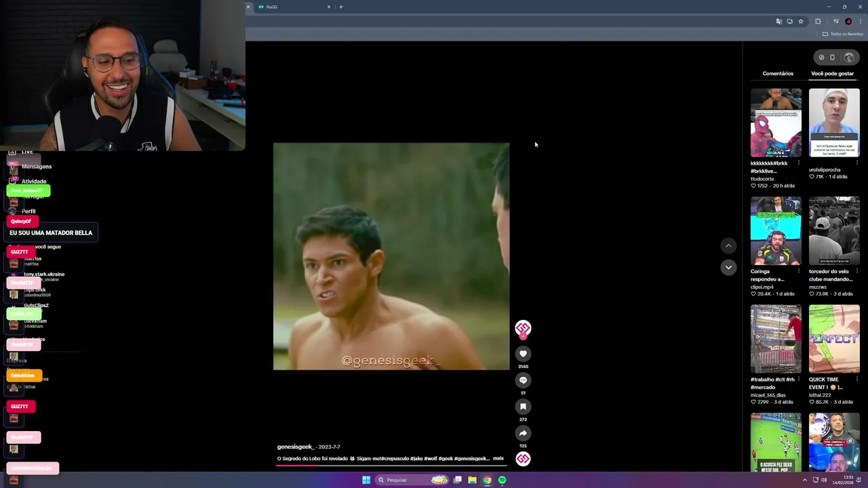Screen dimensions: 868x488
Task: Click the main video player
Action: (x=391, y=256)
